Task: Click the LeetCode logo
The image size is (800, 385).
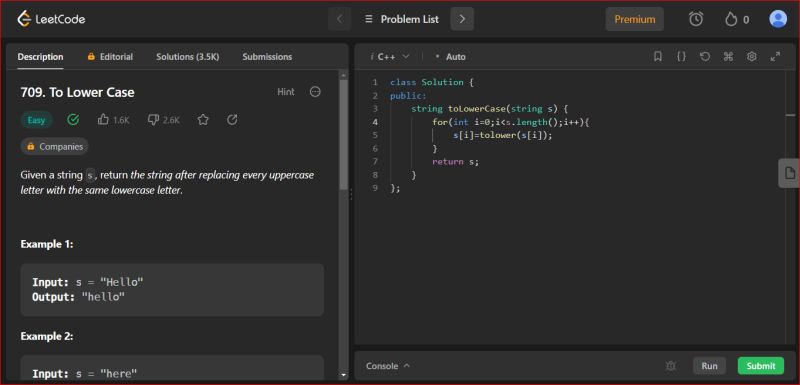Action: (x=51, y=19)
